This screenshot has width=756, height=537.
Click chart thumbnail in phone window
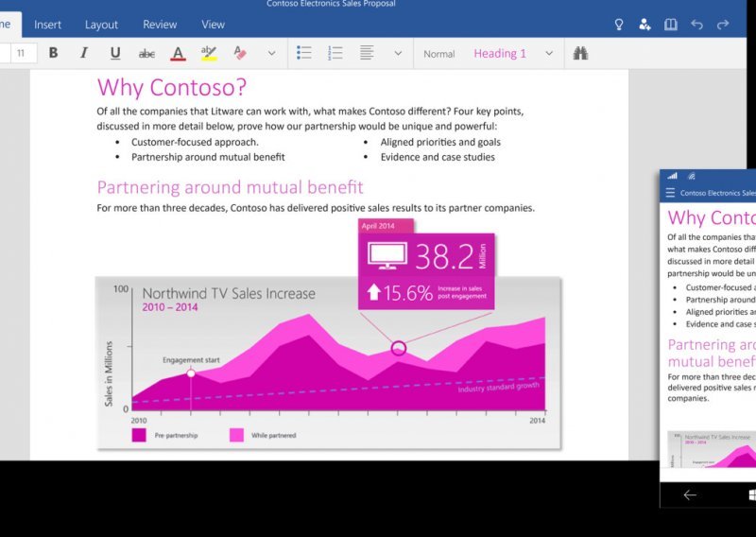712,449
